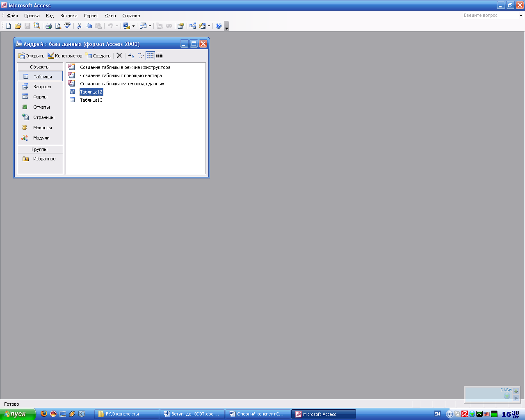Open dropdown arrow beside Analyze icon
525x420 pixels.
pyautogui.click(x=150, y=26)
